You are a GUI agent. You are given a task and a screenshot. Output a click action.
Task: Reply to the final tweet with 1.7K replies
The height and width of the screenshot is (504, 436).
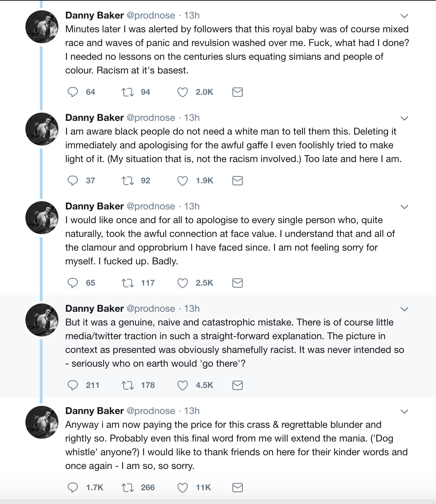(73, 488)
